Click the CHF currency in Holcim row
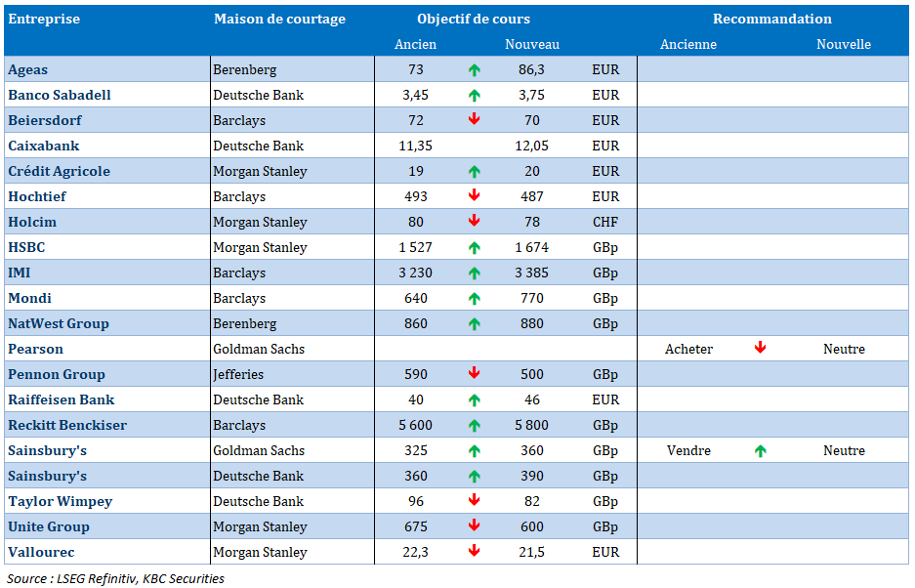The height and width of the screenshot is (588, 915). pyautogui.click(x=605, y=223)
